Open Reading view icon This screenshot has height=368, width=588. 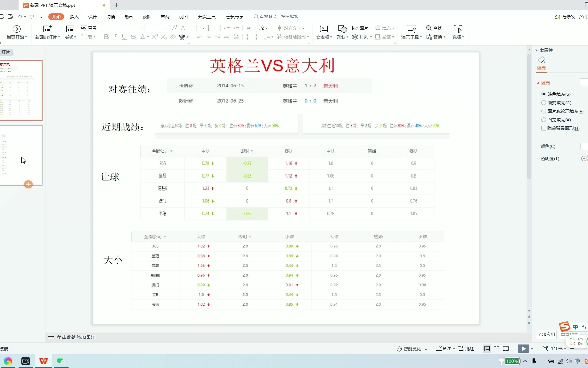pos(506,349)
